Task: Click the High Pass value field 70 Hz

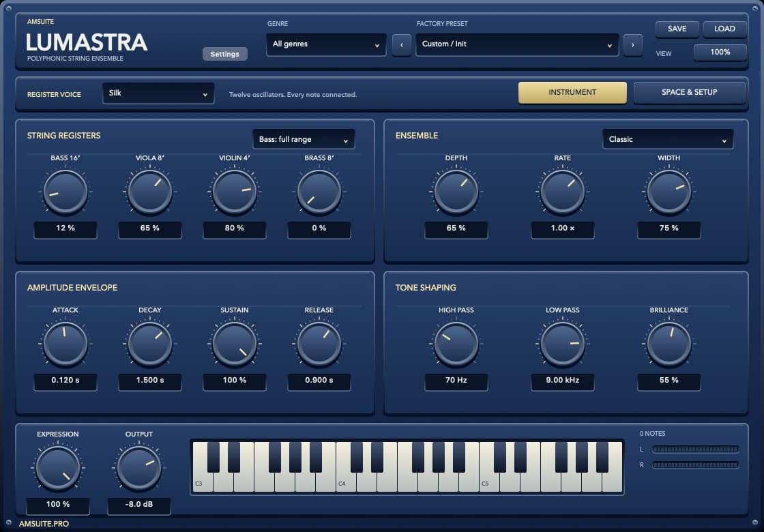Action: tap(456, 381)
